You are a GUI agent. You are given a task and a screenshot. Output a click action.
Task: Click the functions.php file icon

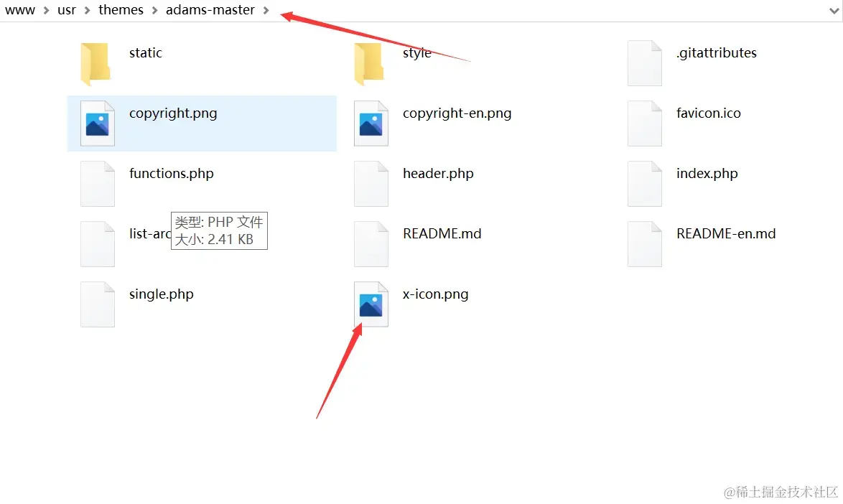pos(98,184)
